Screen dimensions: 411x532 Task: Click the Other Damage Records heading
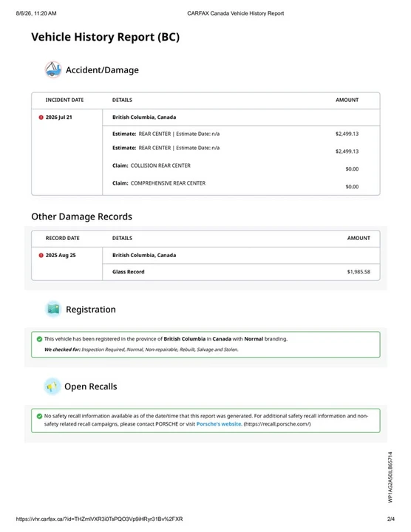81,216
